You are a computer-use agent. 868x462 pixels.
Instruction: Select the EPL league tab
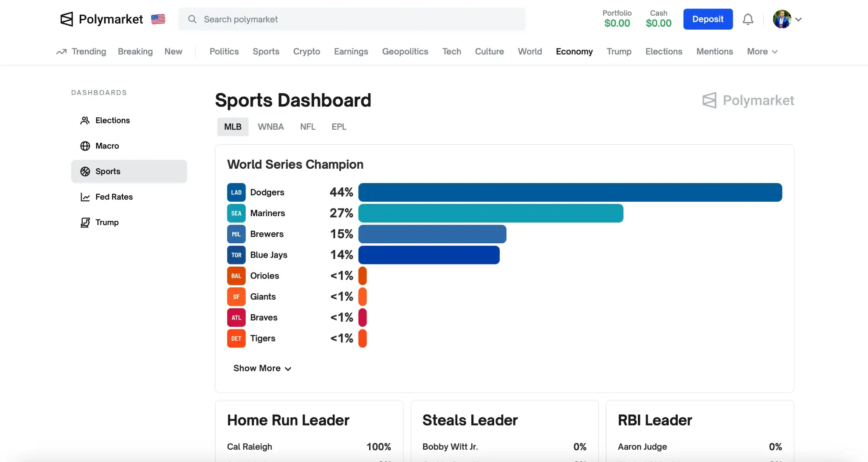coord(339,127)
